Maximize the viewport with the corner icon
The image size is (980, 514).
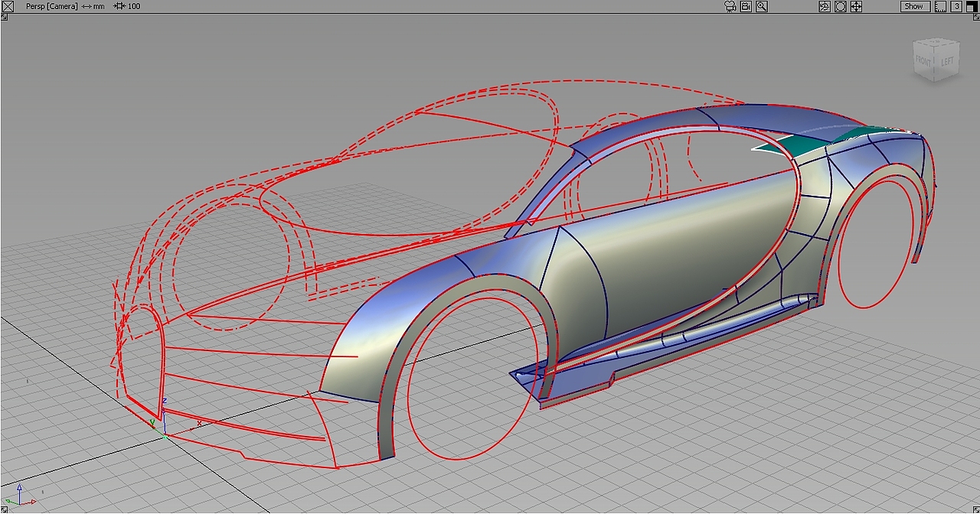click(972, 6)
